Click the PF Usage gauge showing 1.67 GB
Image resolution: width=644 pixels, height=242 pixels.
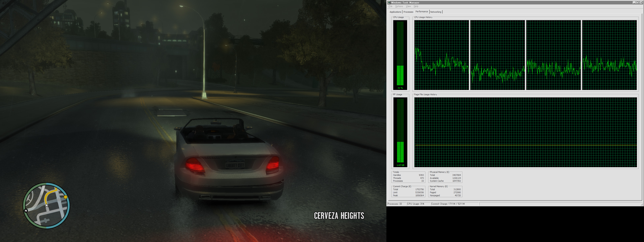click(x=400, y=132)
